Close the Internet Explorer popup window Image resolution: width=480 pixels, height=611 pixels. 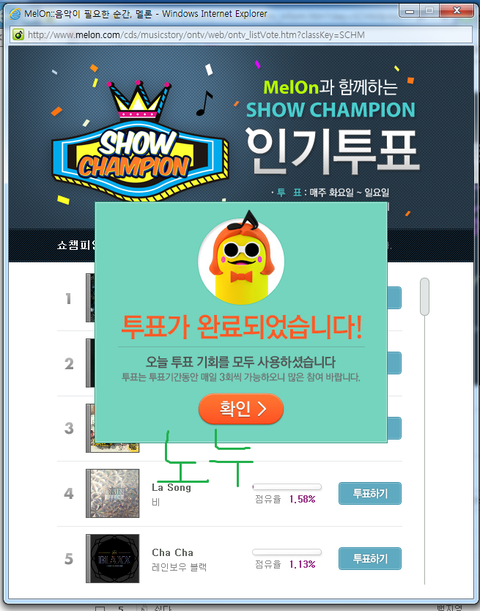tap(457, 11)
